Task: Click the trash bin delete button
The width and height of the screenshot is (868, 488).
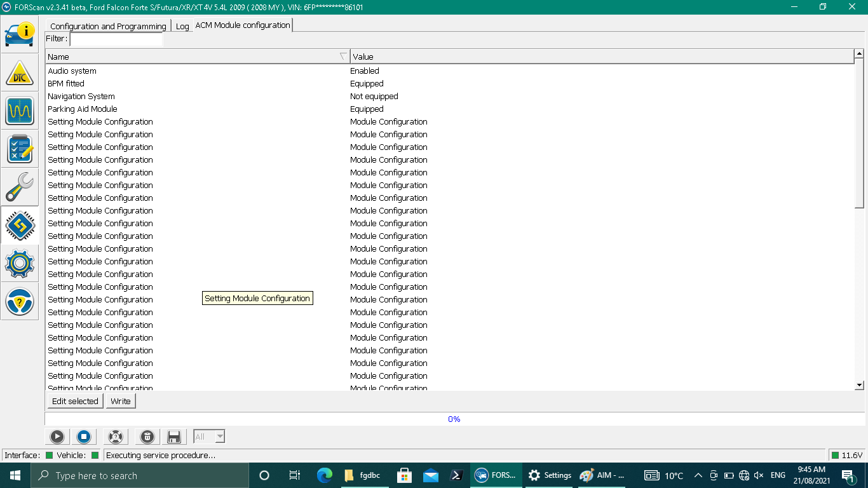Action: pyautogui.click(x=147, y=437)
